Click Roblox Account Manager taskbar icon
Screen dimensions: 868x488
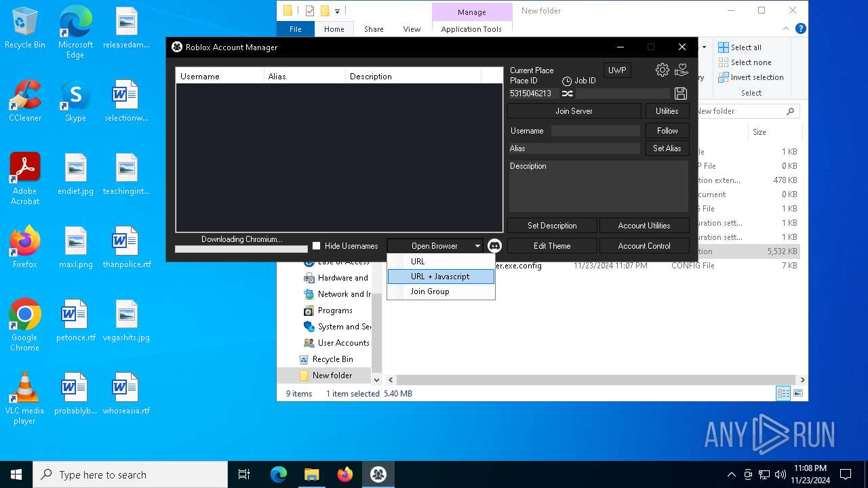pos(378,474)
